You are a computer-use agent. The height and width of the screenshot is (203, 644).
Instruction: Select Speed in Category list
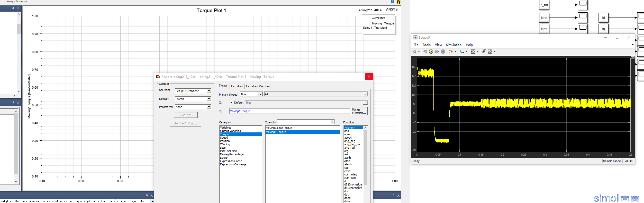click(x=224, y=138)
